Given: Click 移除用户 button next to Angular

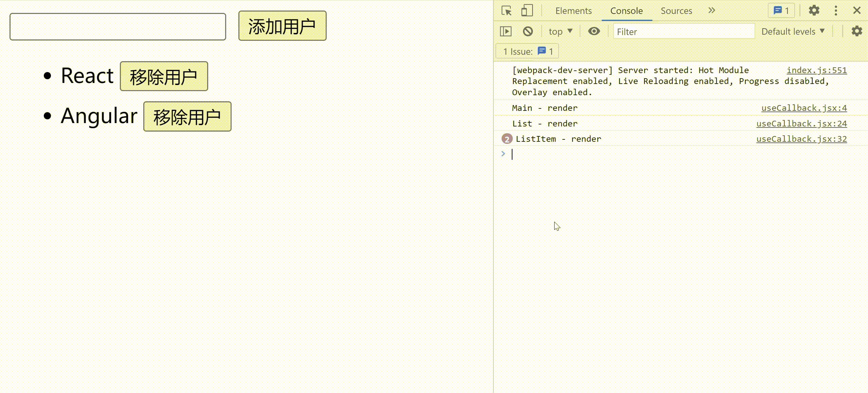Looking at the screenshot, I should [187, 117].
